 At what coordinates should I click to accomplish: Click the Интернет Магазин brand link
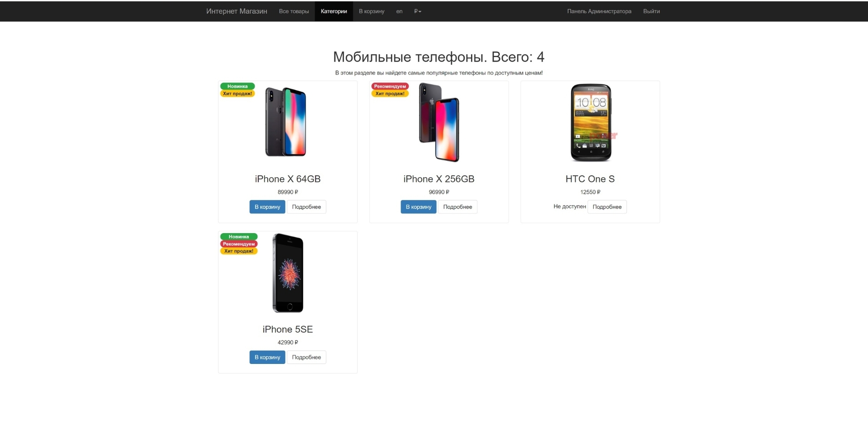236,11
